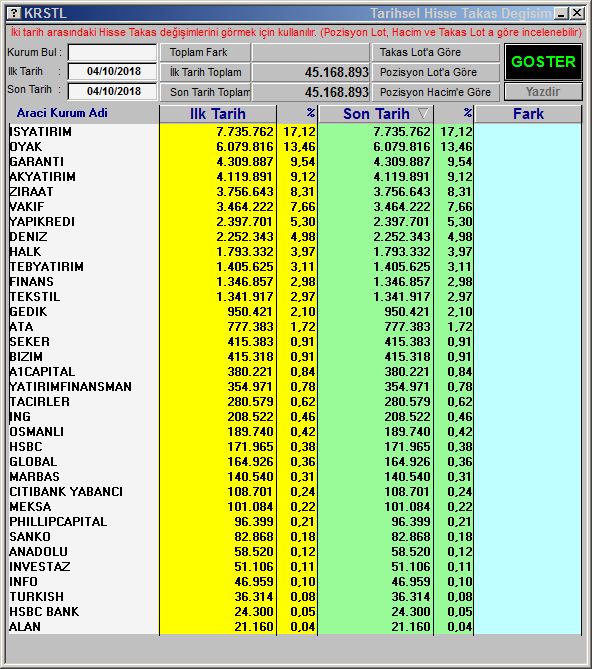592x669 pixels.
Task: Select the VAKIF row
Action: (295, 207)
